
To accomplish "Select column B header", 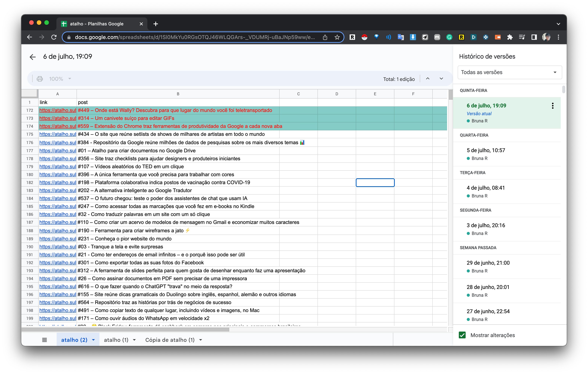I will (x=178, y=94).
